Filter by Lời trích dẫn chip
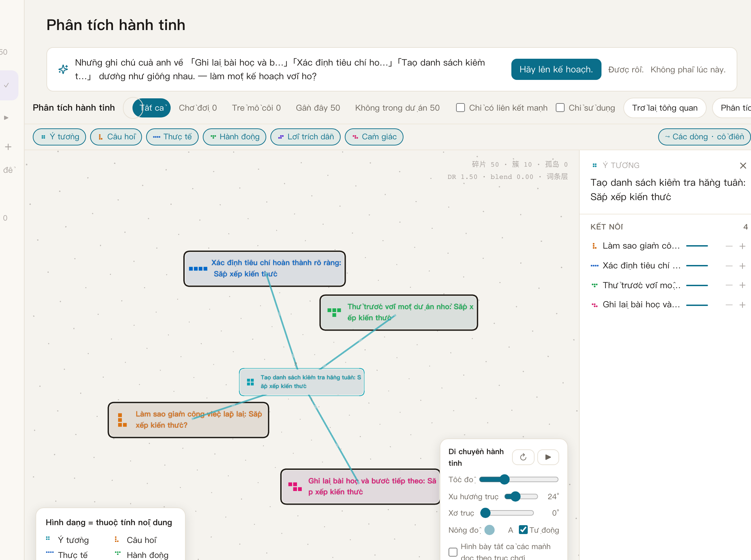 click(x=306, y=137)
